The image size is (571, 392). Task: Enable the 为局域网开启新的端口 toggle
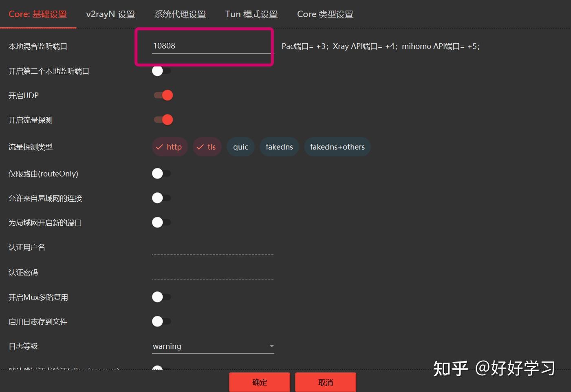tap(162, 222)
